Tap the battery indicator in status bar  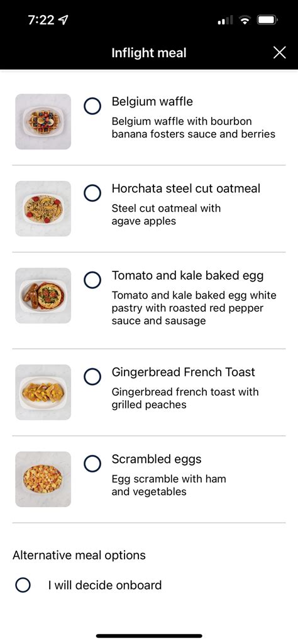coord(268,19)
